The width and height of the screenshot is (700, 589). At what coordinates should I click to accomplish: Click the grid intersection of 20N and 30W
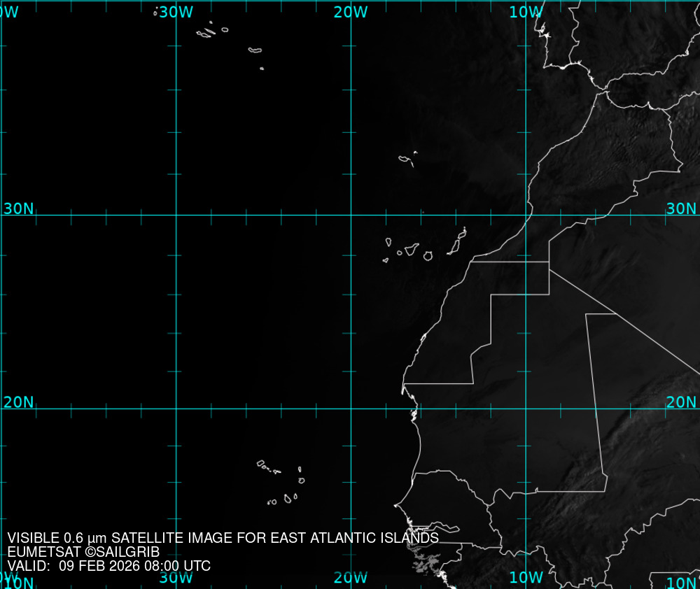(x=176, y=409)
